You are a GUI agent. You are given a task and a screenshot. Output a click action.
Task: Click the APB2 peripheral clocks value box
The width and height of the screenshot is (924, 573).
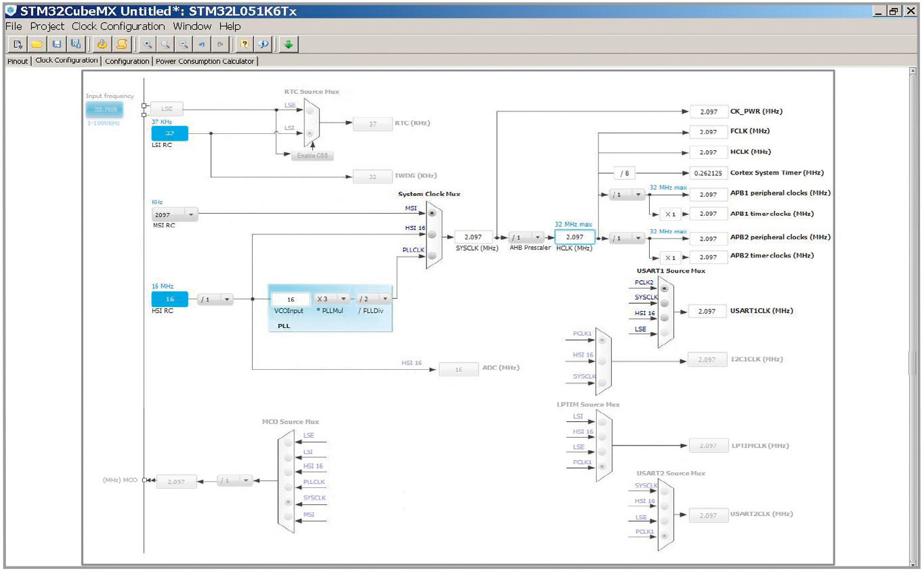coord(709,238)
